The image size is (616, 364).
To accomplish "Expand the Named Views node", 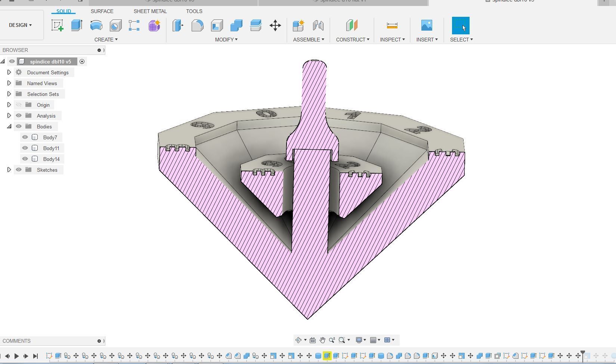I will pos(9,83).
